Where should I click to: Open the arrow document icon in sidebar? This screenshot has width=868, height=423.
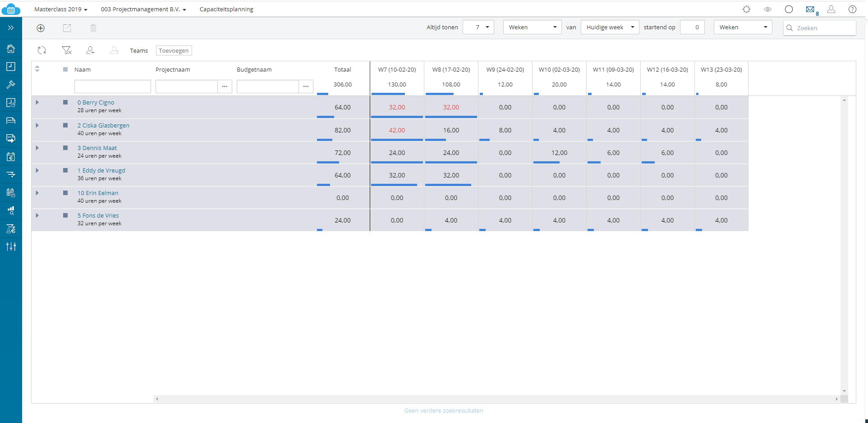[11, 138]
